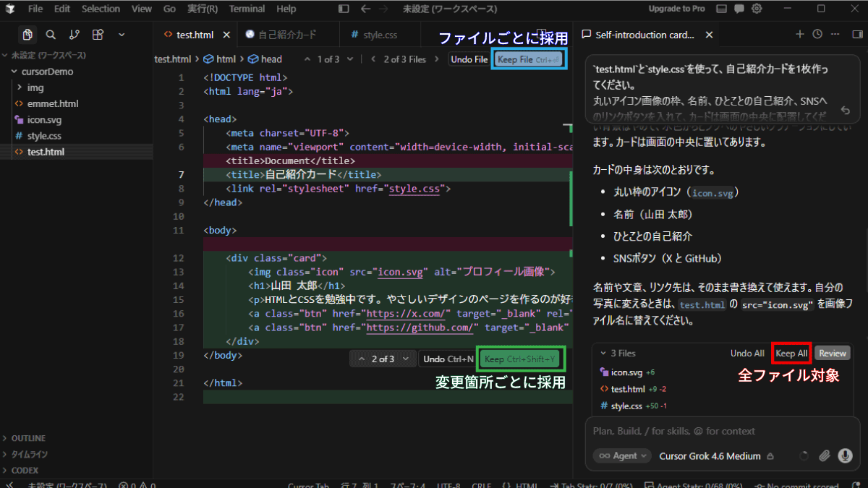
Task: Open the Review button for changed files
Action: pos(833,354)
